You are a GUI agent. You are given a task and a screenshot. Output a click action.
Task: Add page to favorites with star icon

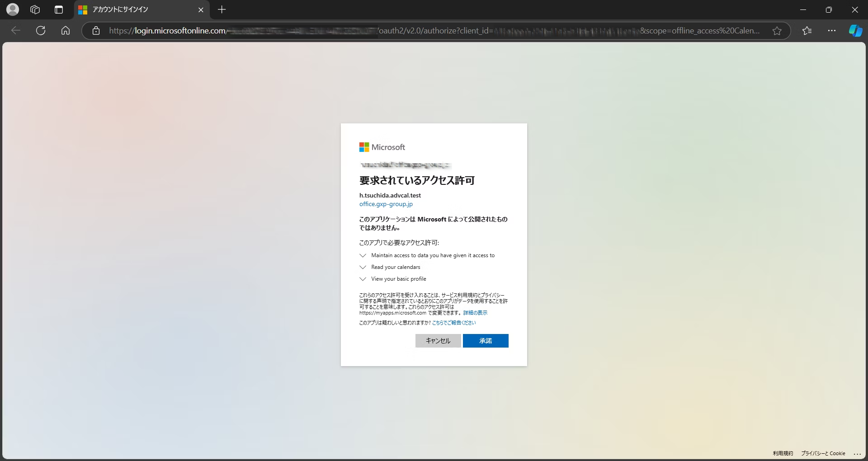click(777, 31)
